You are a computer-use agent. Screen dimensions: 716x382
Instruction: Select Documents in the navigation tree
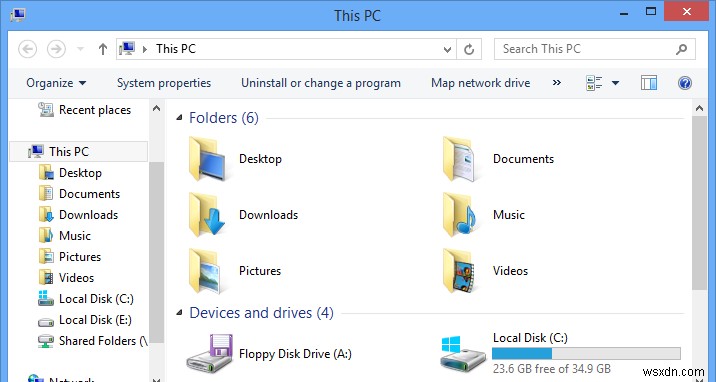coord(79,194)
